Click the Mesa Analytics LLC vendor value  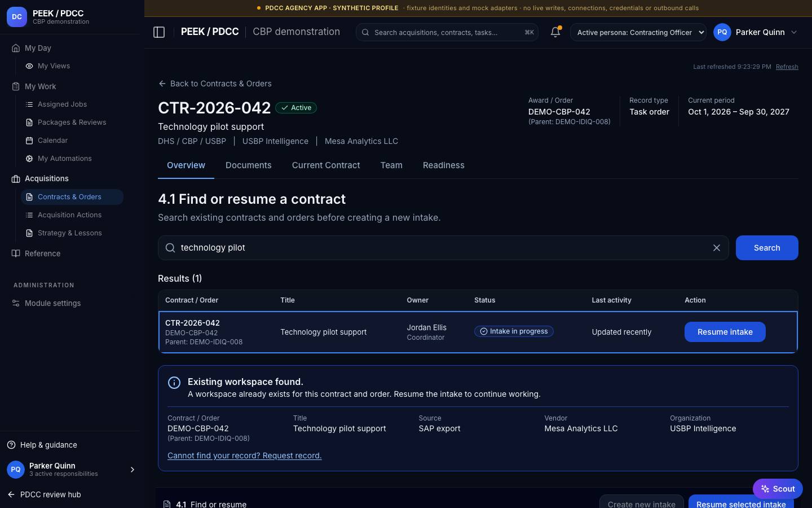coord(581,428)
